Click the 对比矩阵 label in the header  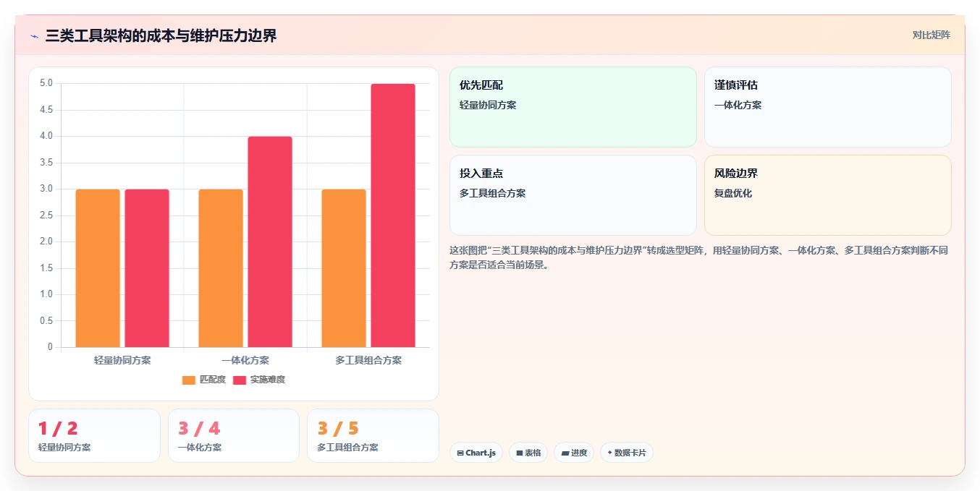pyautogui.click(x=931, y=35)
